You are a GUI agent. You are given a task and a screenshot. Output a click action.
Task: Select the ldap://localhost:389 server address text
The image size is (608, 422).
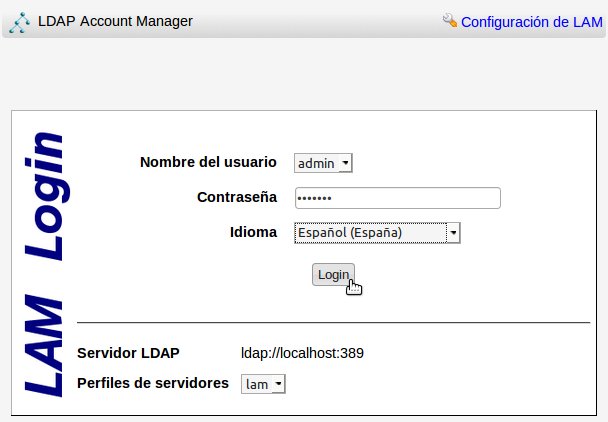302,353
